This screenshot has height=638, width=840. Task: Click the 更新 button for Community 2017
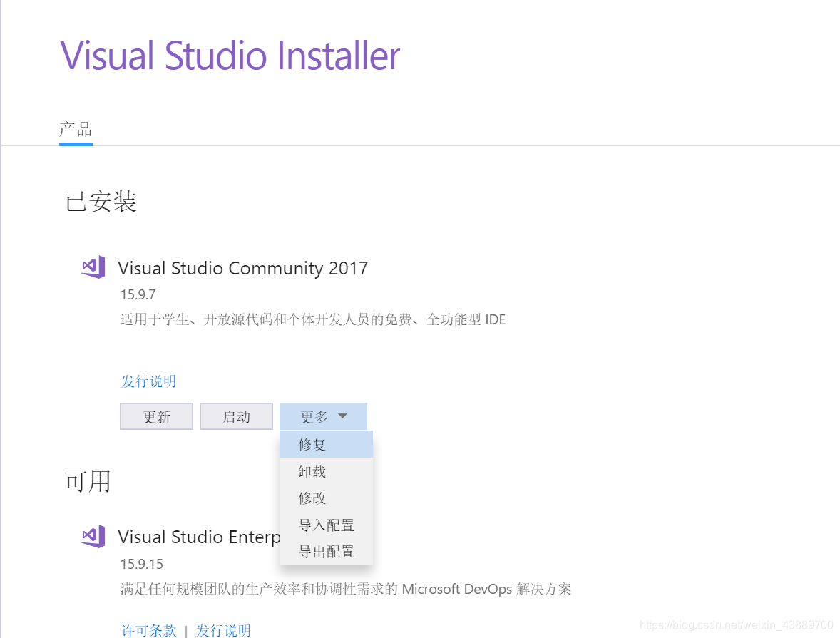[x=156, y=416]
